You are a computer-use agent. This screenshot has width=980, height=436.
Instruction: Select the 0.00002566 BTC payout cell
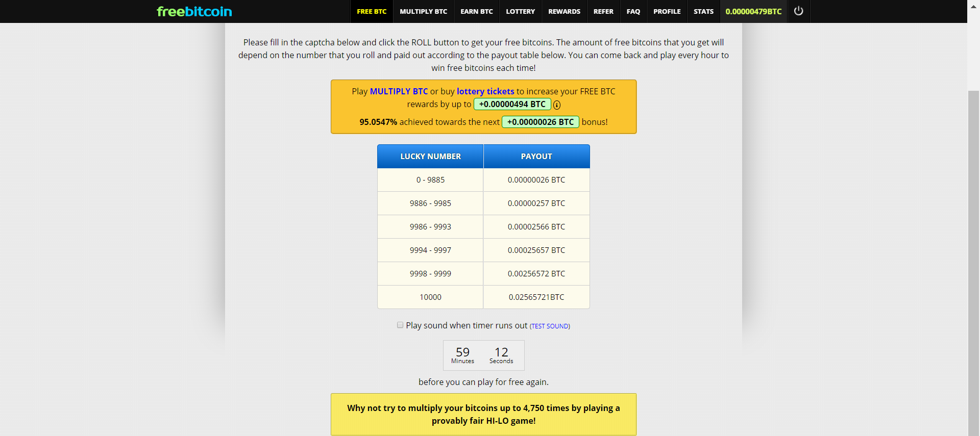tap(536, 227)
